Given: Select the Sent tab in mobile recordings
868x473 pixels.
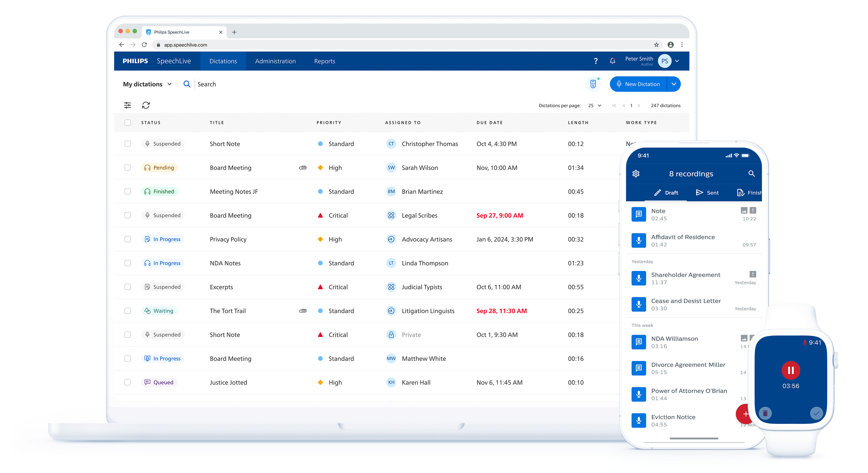Looking at the screenshot, I should click(x=707, y=192).
